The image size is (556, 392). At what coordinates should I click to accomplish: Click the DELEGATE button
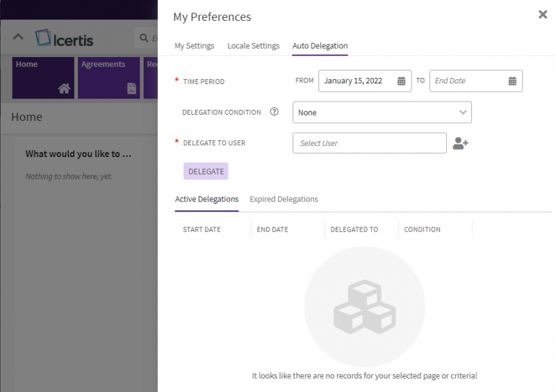pyautogui.click(x=206, y=172)
